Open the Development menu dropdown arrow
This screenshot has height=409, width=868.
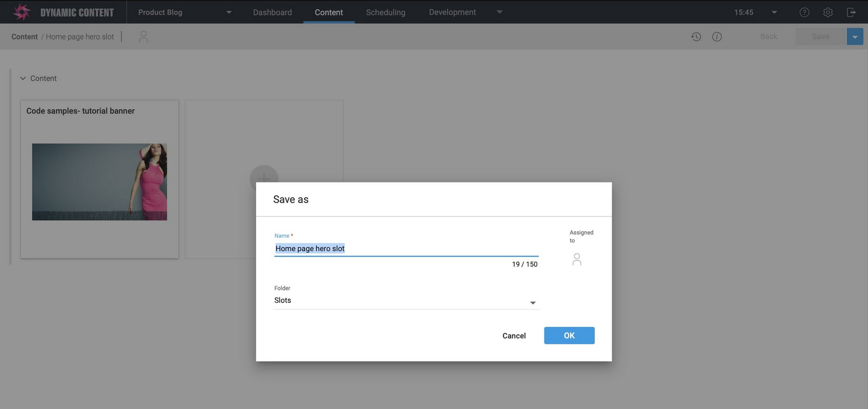[x=499, y=12]
